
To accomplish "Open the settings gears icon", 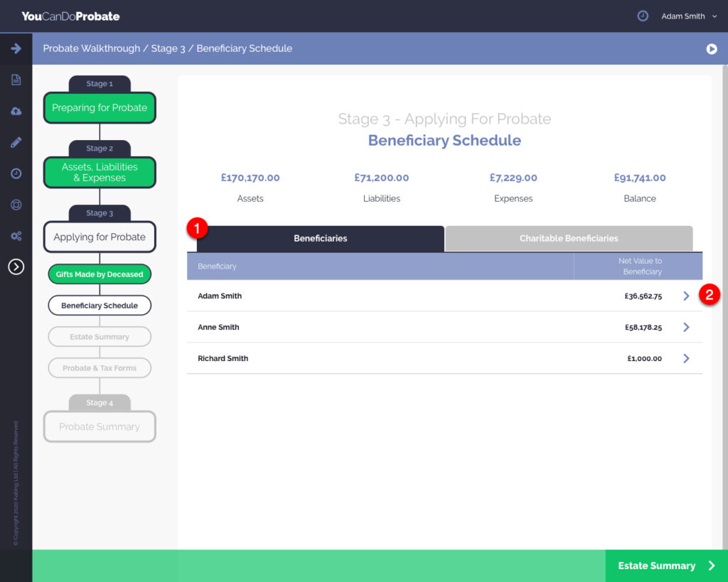I will click(x=16, y=236).
